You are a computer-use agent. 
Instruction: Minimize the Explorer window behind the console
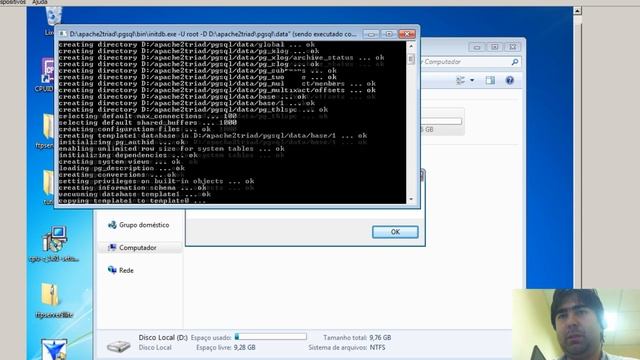click(x=477, y=47)
